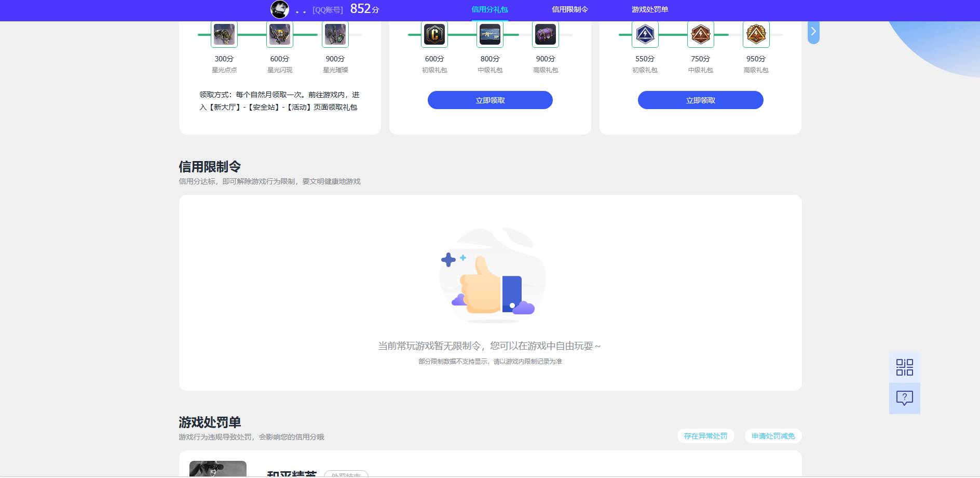The height and width of the screenshot is (478, 980).
Task: Click the 950分 高级礼包 gold badge icon
Action: [756, 34]
